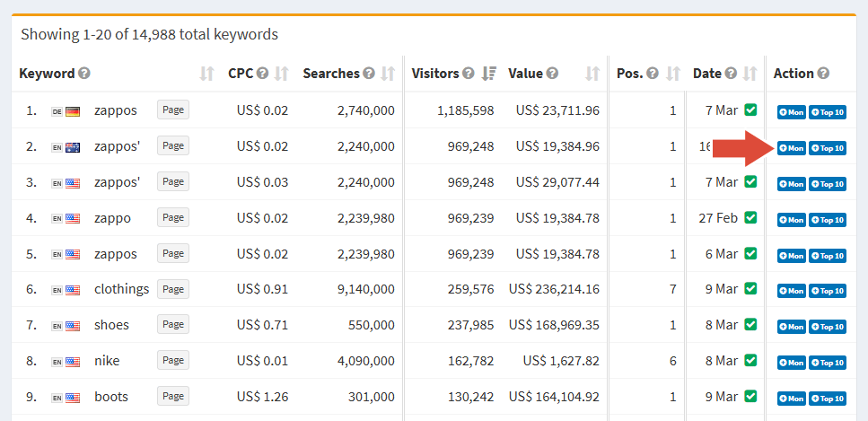
Task: Sort by Searches column sort arrows
Action: click(389, 74)
